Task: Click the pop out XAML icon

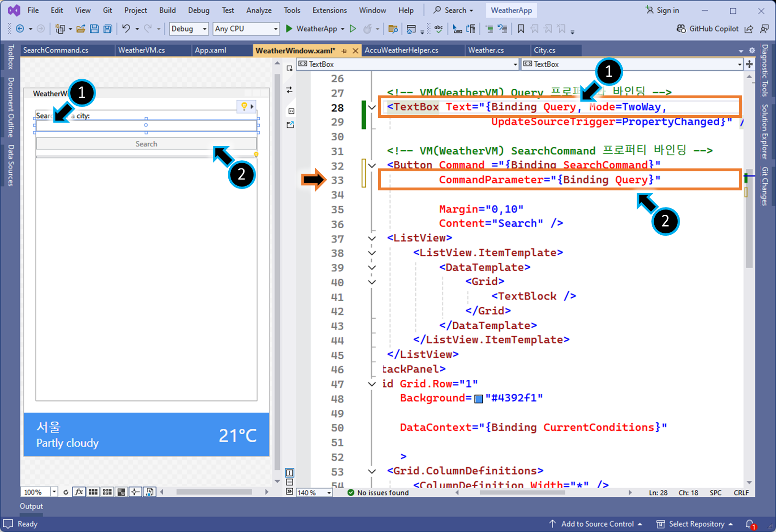Action: [x=290, y=125]
